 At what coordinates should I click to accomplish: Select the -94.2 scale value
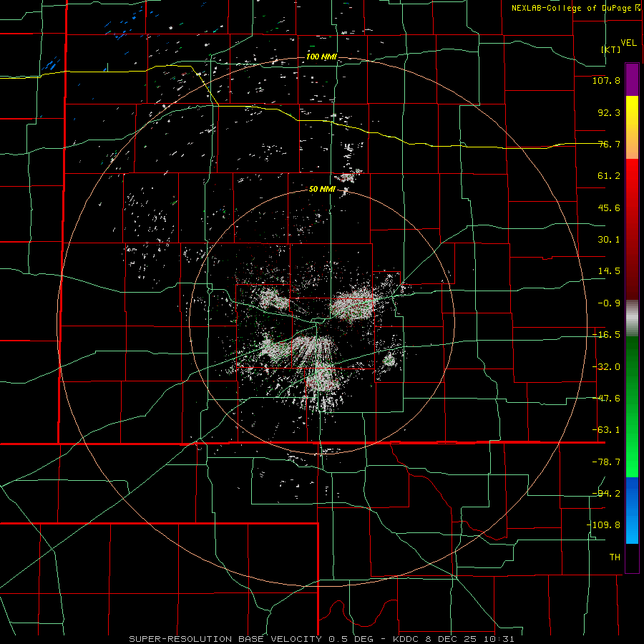tap(606, 494)
